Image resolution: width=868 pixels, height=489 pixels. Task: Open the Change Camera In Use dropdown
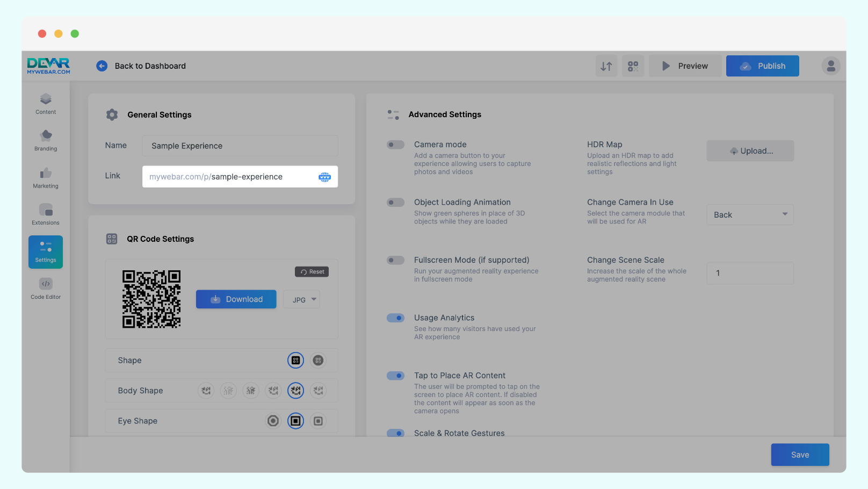[750, 214]
